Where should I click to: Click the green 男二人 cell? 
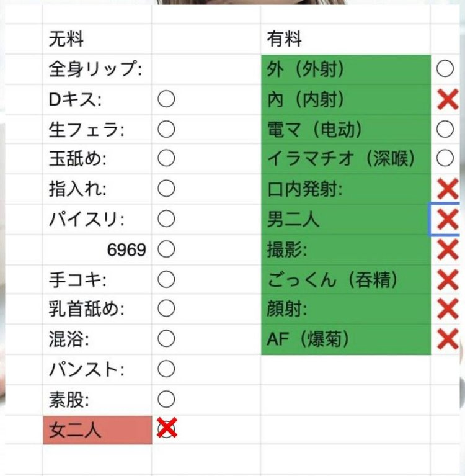coord(345,219)
